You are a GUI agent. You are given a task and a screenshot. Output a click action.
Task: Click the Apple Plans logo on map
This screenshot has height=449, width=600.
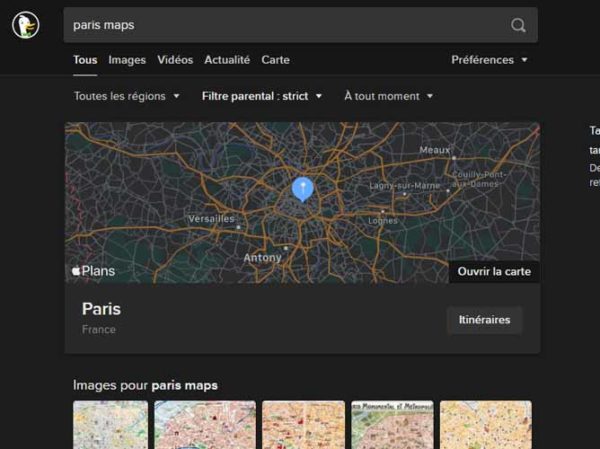93,271
